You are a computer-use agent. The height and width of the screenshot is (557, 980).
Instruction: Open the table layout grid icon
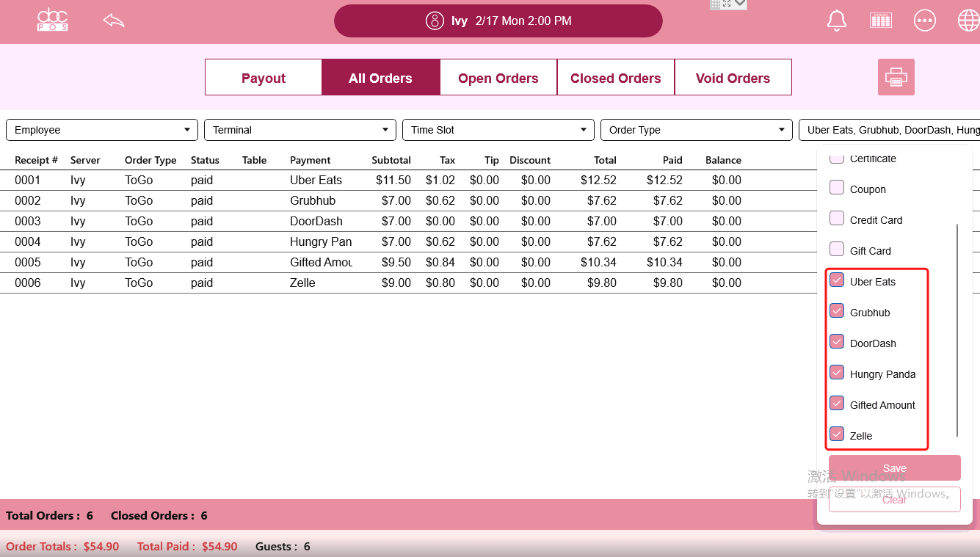881,21
